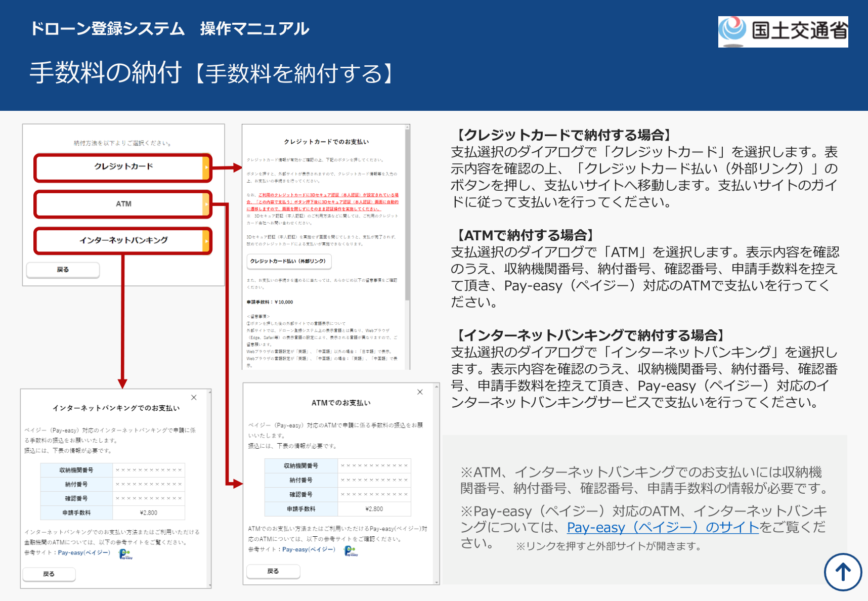The image size is (868, 601).
Task: Close the インターネットバンキングでのお支払い dialog
Action: [194, 398]
